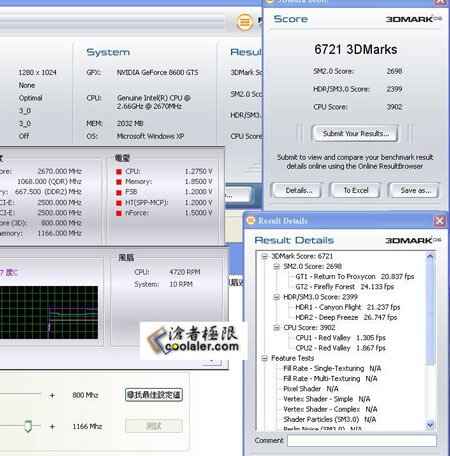Collapse the CPU Score: 3902 node

click(x=276, y=328)
